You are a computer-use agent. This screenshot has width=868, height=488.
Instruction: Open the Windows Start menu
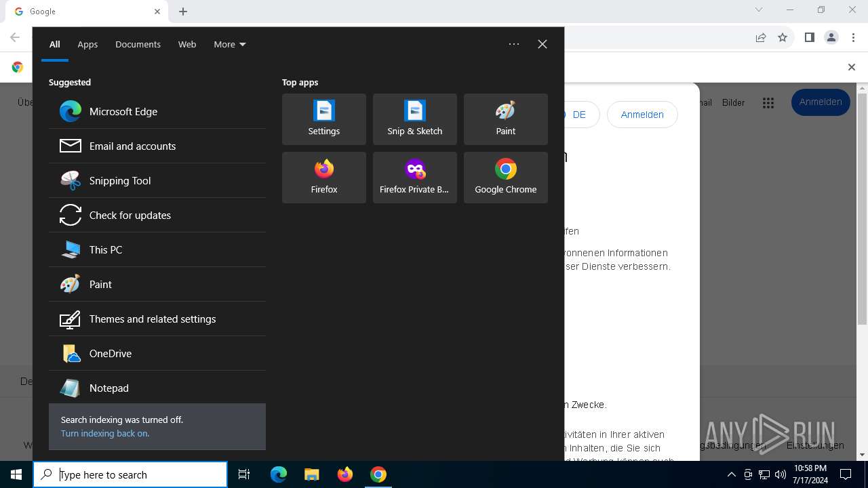pos(16,474)
